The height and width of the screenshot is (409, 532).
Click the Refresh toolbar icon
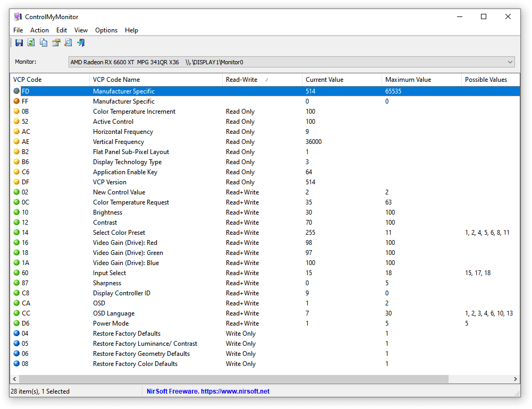pos(31,42)
